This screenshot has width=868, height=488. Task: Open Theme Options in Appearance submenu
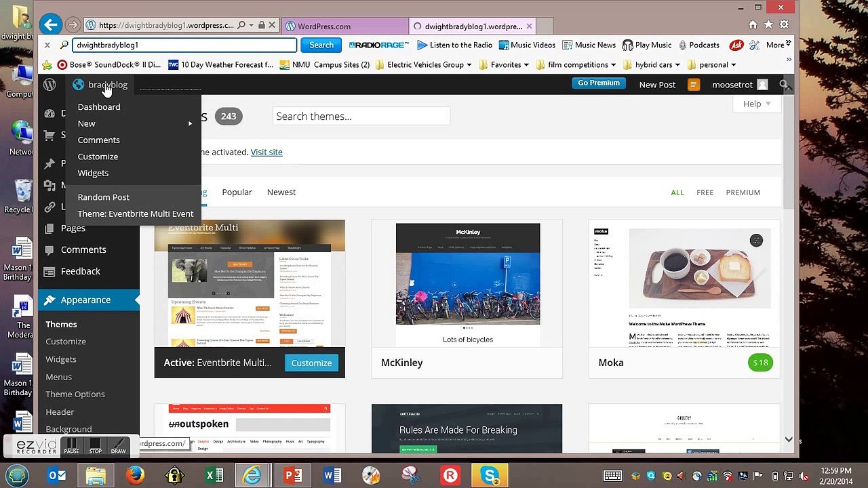(75, 394)
